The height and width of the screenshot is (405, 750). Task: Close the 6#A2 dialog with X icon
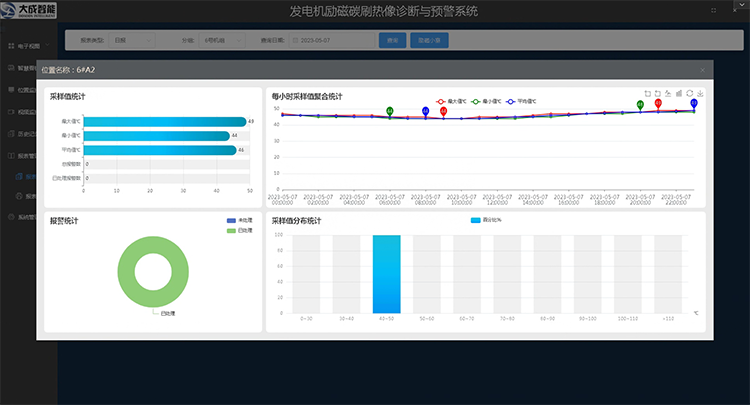coord(703,70)
